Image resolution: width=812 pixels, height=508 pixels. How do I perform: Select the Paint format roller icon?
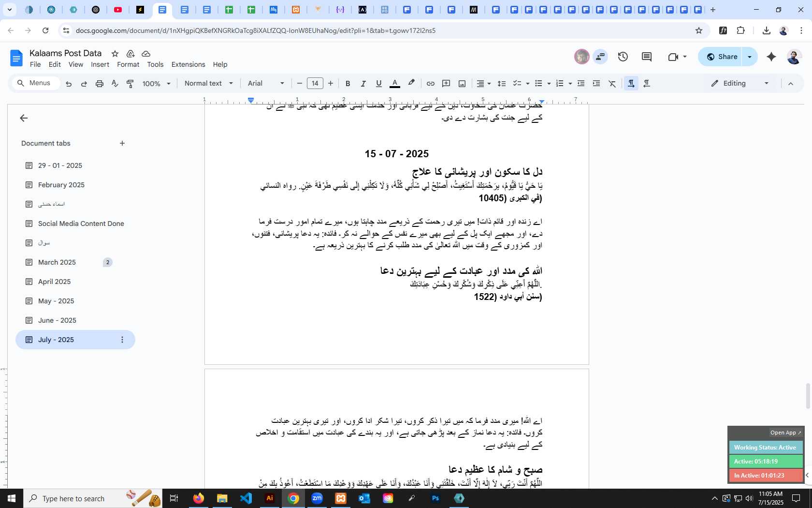tap(130, 84)
